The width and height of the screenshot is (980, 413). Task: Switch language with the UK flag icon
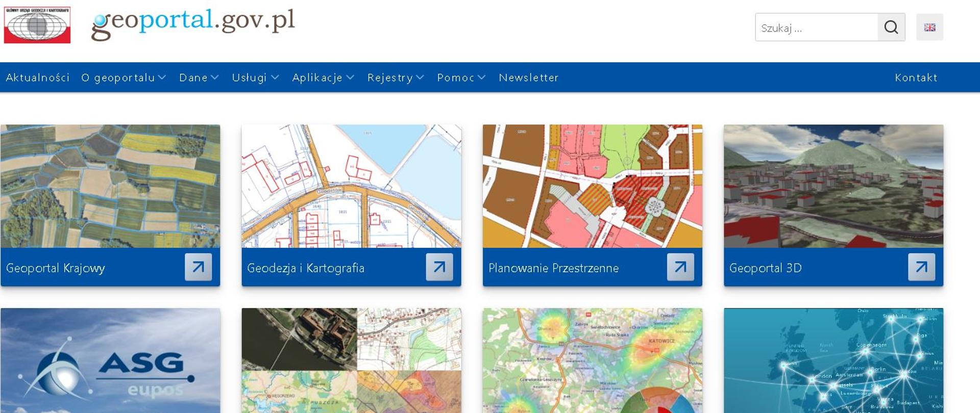(x=929, y=27)
